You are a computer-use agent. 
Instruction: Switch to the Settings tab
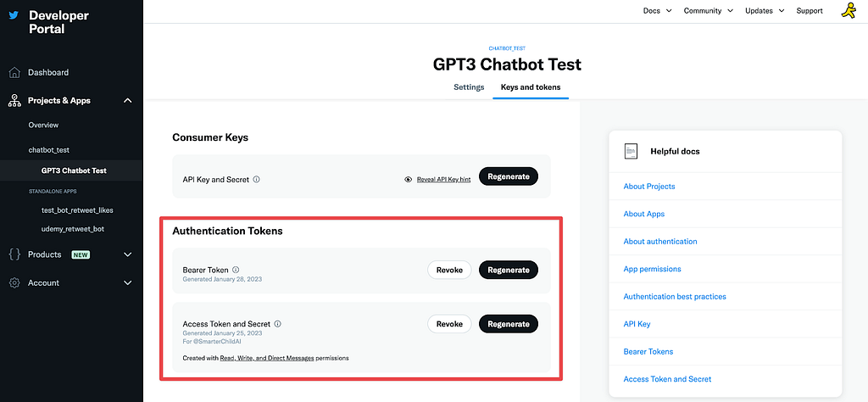(x=469, y=87)
